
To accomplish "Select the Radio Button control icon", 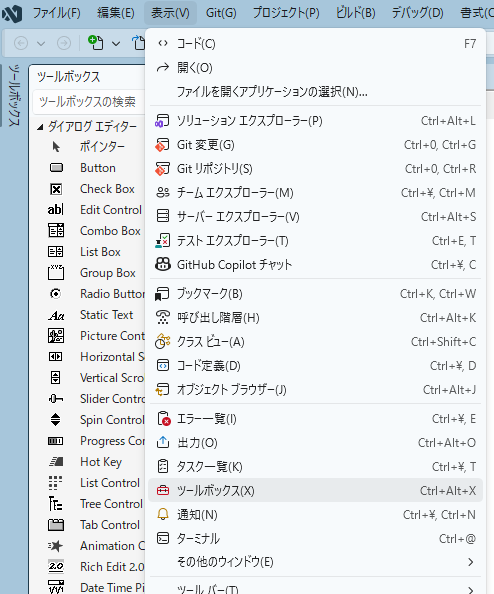I will tap(56, 294).
